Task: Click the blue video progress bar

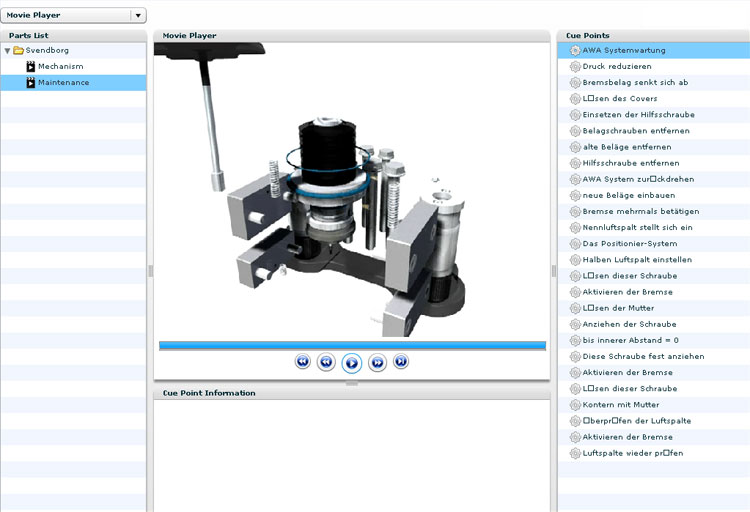Action: pos(351,345)
